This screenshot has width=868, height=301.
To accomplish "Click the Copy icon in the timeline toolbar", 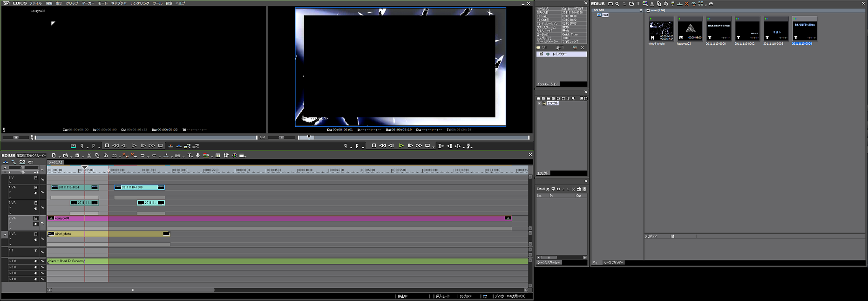I will 97,156.
